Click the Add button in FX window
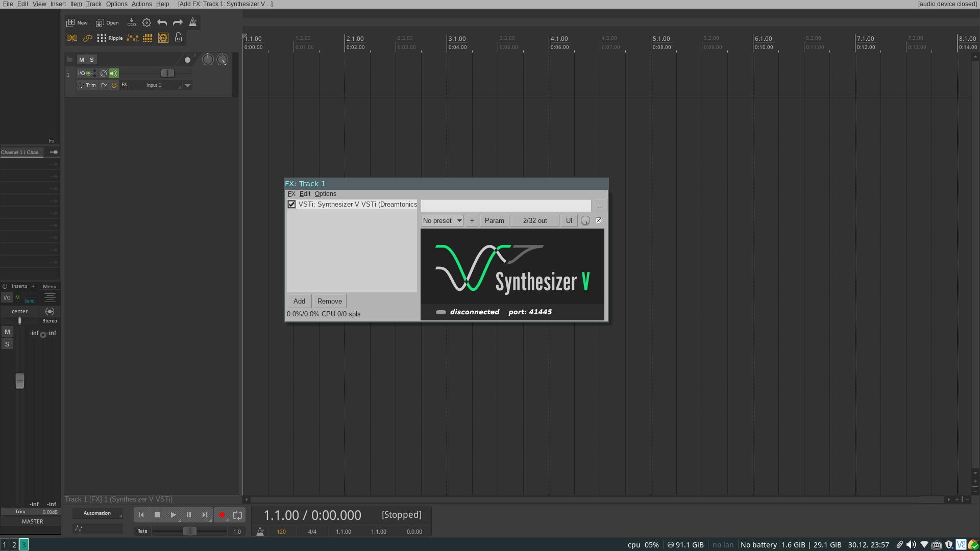 point(299,302)
